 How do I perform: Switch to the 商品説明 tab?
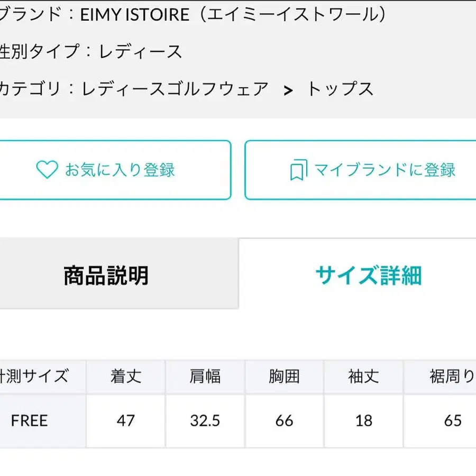106,276
